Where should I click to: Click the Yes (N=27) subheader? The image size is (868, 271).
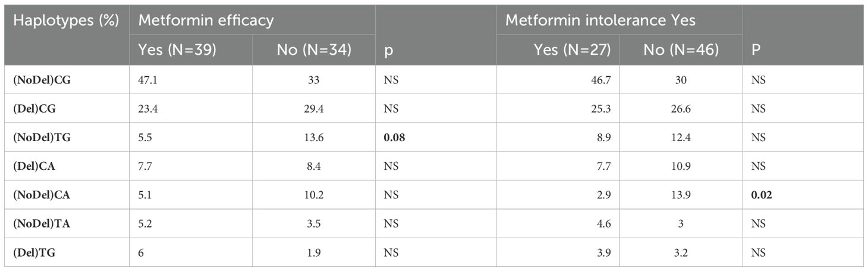coord(573,51)
